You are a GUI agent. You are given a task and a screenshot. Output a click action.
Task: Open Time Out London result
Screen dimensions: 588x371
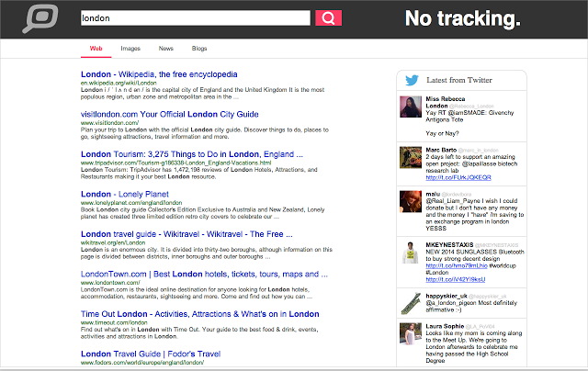tap(200, 314)
